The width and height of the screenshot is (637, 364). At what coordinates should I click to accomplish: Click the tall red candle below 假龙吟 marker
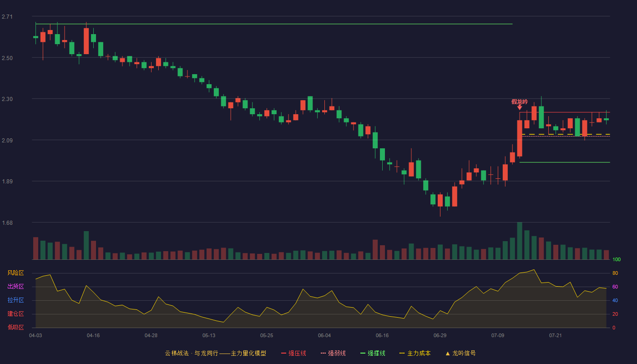point(520,138)
